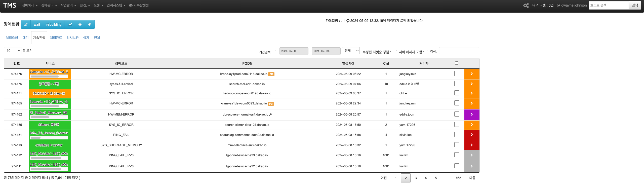Image resolution: width=644 pixels, height=188 pixels.
Task: Click the 이전 previous page link
Action: click(384, 178)
